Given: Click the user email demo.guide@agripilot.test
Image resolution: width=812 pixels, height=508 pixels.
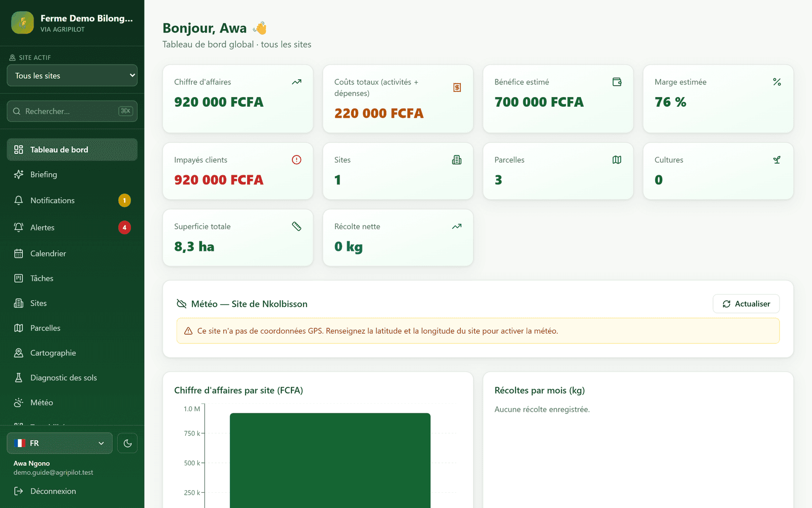Looking at the screenshot, I should coord(53,472).
